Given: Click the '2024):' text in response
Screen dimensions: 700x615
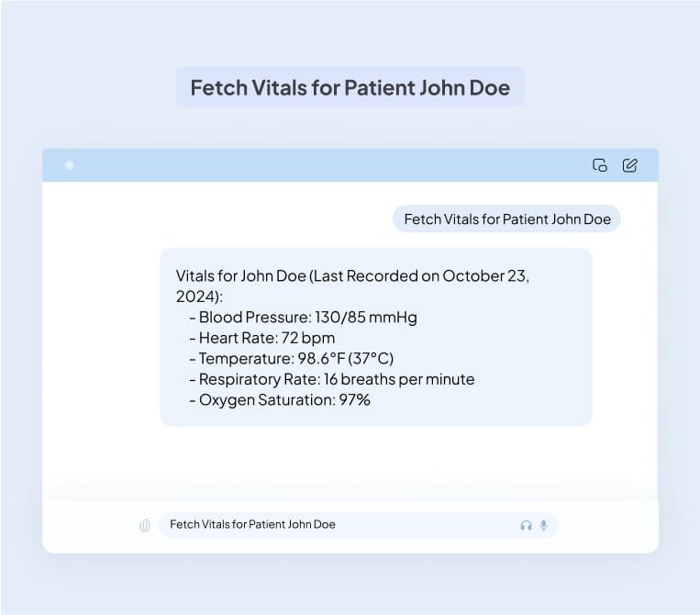Looking at the screenshot, I should coord(199,296).
